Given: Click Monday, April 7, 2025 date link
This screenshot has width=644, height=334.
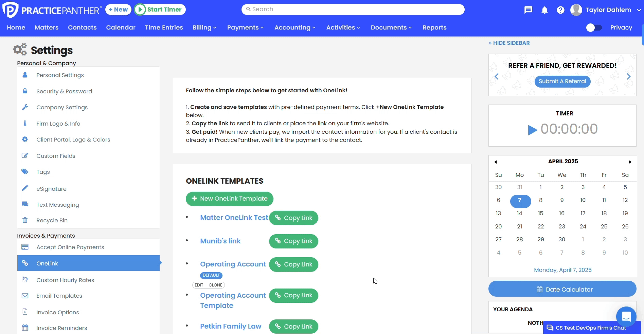Looking at the screenshot, I should (x=562, y=270).
